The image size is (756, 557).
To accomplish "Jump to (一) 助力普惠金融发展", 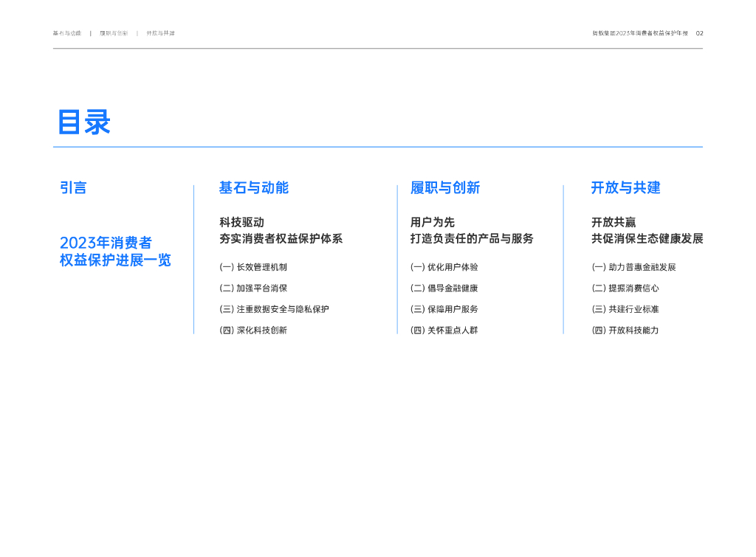I will pos(633,267).
